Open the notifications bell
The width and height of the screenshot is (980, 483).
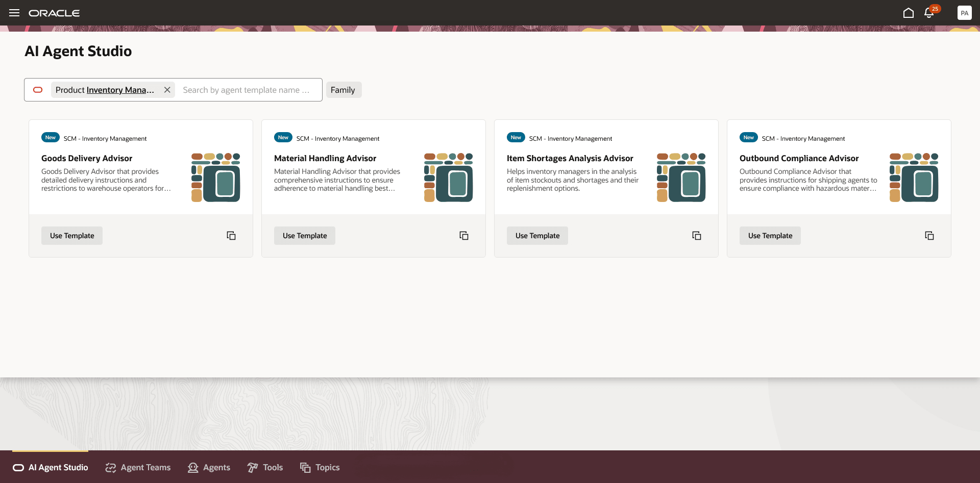coord(929,13)
